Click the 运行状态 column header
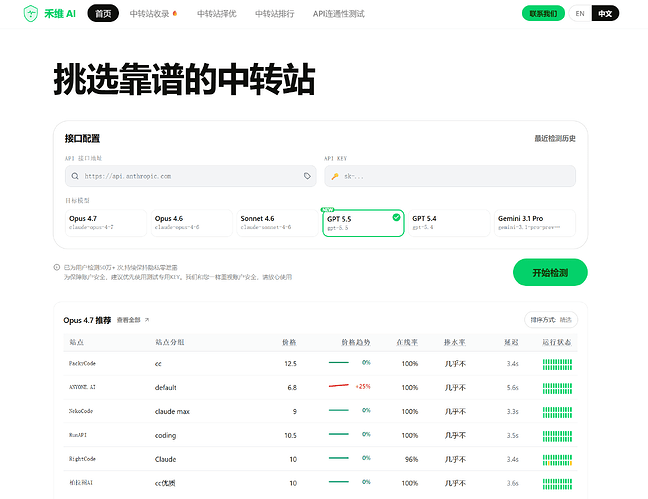The height and width of the screenshot is (499, 648). pos(557,342)
